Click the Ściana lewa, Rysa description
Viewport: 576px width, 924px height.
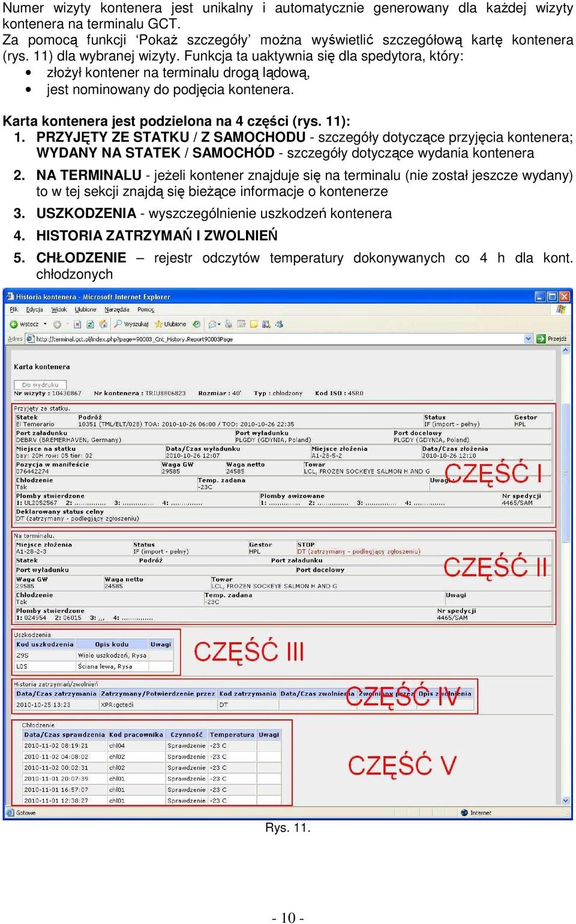(105, 666)
